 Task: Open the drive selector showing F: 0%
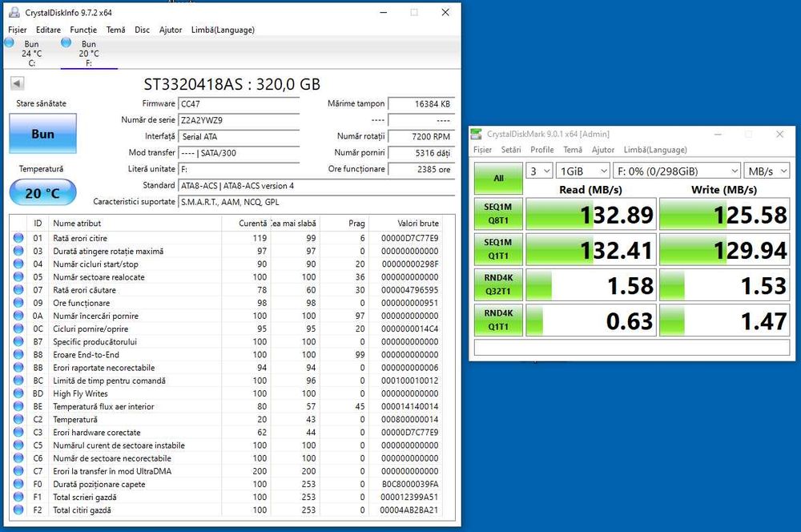coord(676,171)
